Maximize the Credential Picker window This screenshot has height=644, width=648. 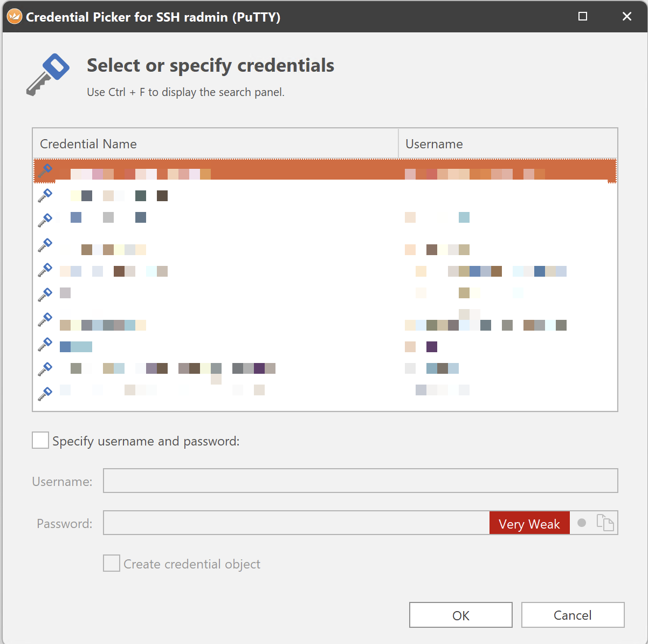click(x=582, y=17)
